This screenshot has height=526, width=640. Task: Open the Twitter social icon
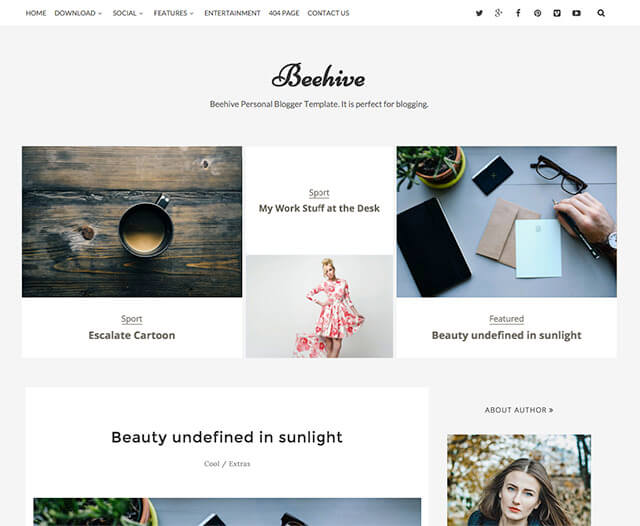pos(479,13)
